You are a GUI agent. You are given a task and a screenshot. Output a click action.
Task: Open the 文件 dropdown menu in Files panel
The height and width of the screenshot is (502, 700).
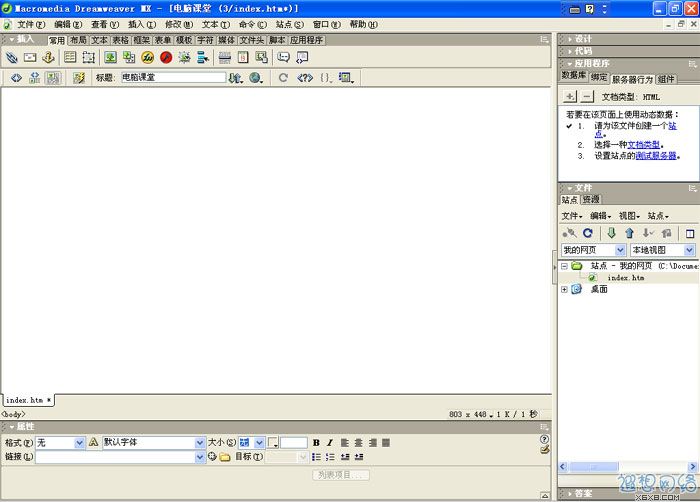point(572,216)
